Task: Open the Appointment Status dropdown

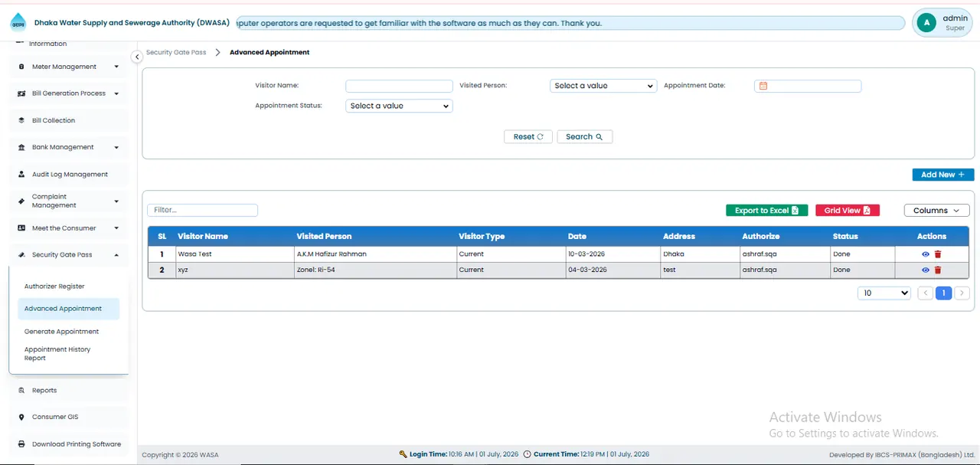Action: tap(399, 106)
